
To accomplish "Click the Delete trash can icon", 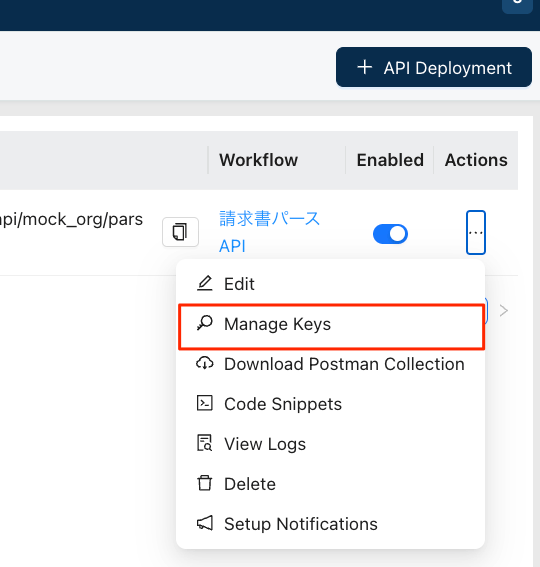I will [205, 483].
